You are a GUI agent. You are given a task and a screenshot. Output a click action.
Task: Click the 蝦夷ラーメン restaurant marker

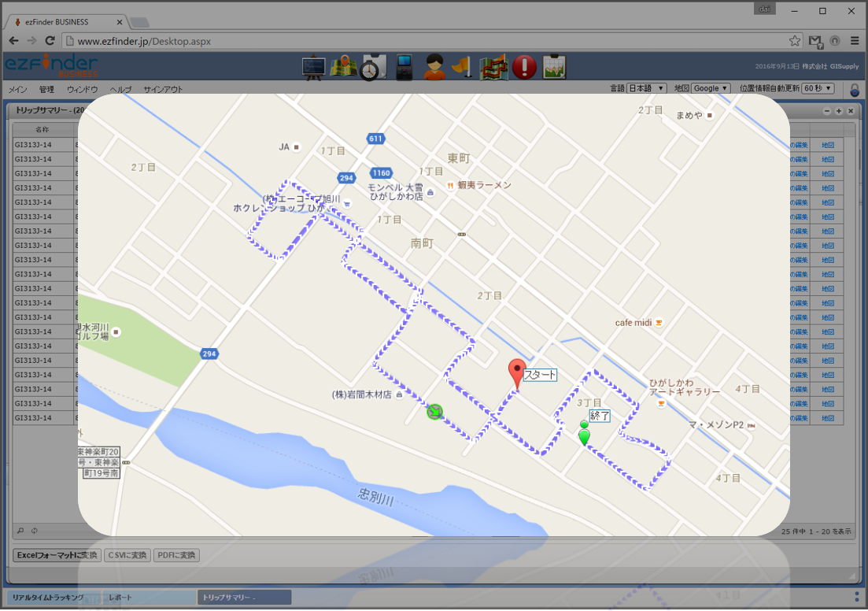tap(450, 186)
